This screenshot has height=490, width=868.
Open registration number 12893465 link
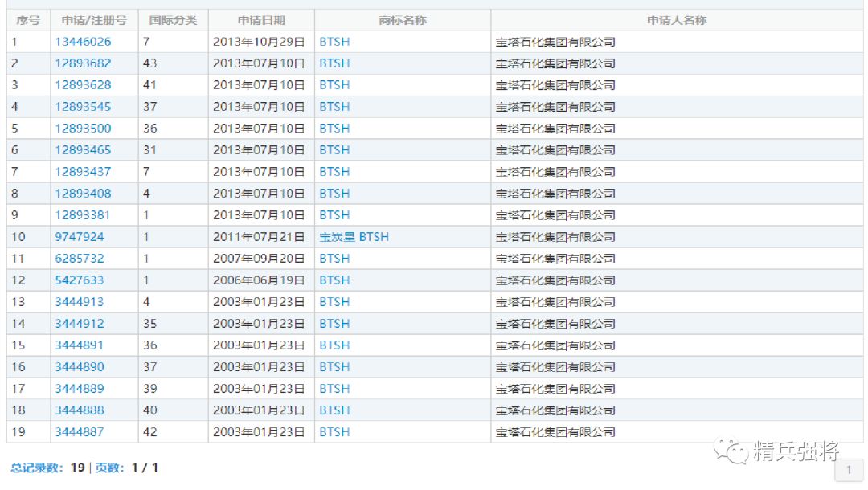coord(83,150)
